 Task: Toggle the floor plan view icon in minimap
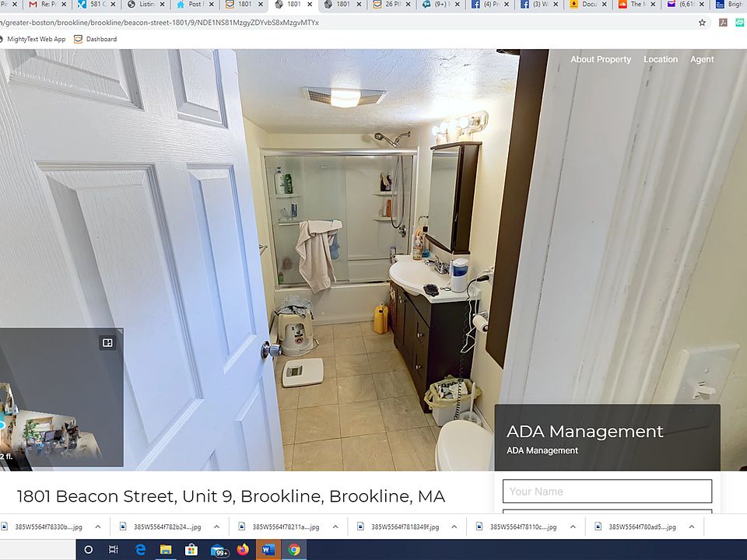tap(107, 343)
